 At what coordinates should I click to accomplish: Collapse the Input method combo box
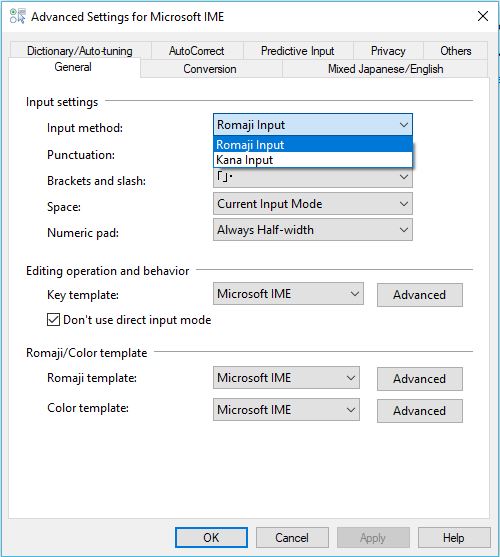(313, 125)
